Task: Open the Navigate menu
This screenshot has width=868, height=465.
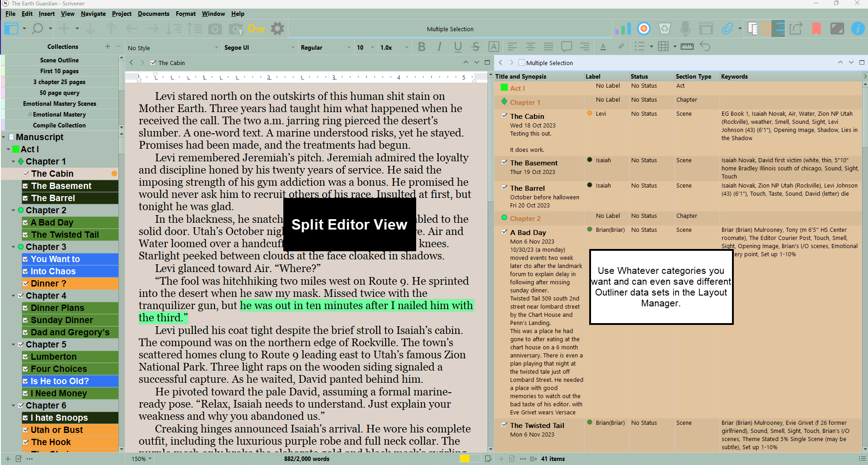Action: pyautogui.click(x=93, y=14)
